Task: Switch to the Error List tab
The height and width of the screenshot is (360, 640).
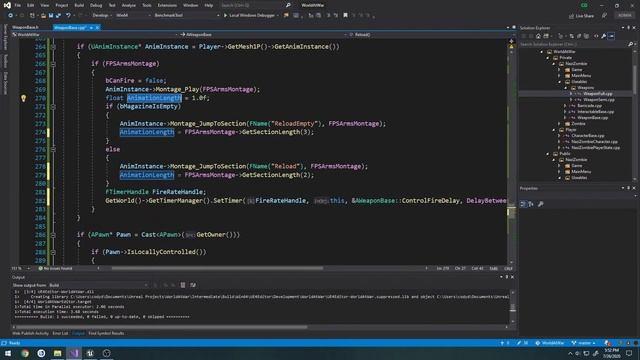Action: [x=60, y=333]
